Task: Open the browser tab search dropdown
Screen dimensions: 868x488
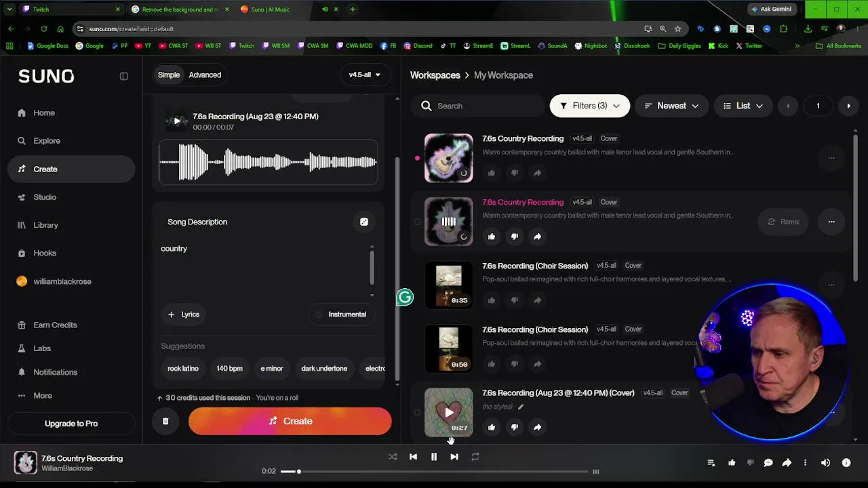Action: 9,9
